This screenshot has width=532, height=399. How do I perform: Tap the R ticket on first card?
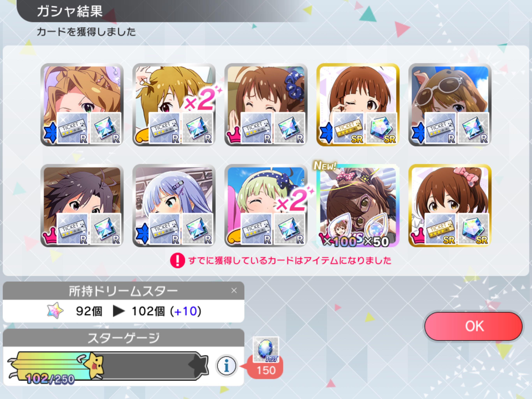coord(73,128)
